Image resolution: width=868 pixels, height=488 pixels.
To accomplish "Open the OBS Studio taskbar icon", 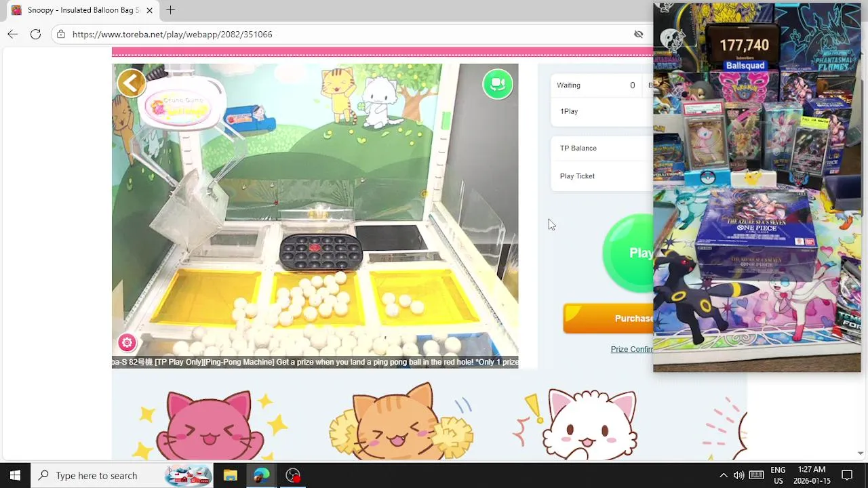I will click(x=293, y=475).
